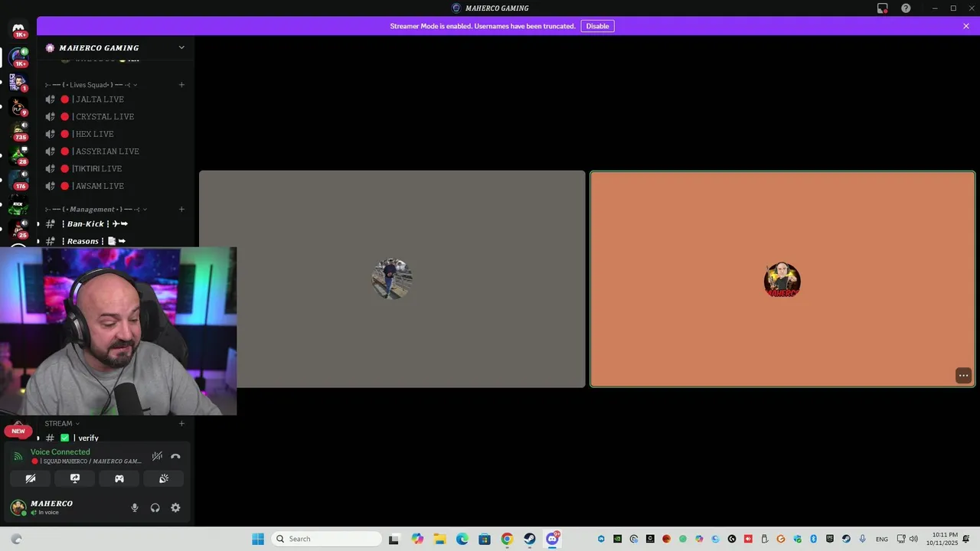The height and width of the screenshot is (551, 980).
Task: Click the Windows taskbar Search box
Action: (x=327, y=539)
